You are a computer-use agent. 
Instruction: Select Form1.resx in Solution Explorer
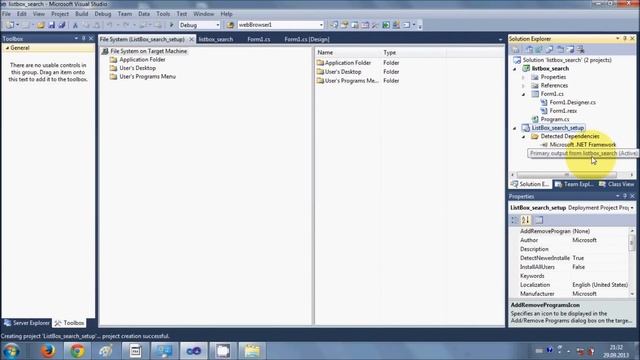click(563, 111)
